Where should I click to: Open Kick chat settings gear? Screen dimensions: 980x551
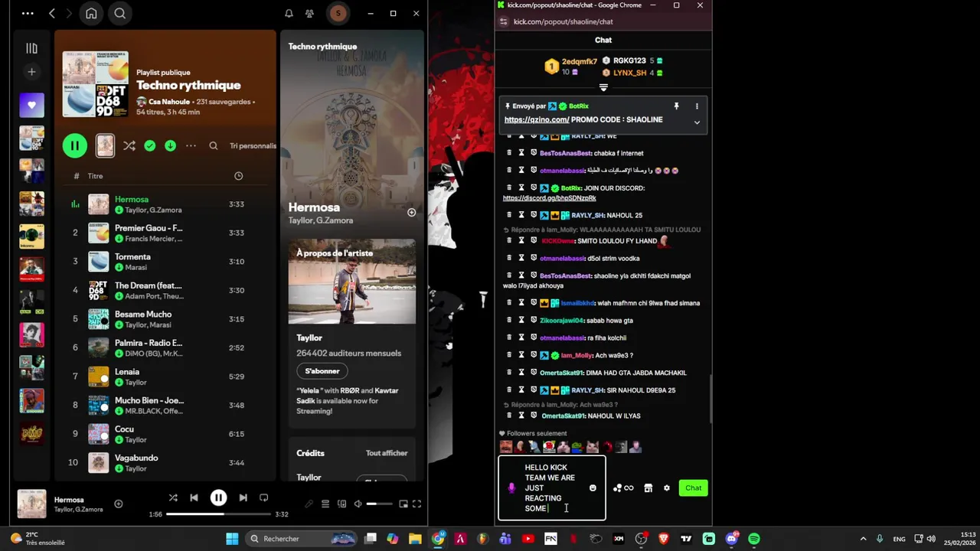click(x=666, y=488)
